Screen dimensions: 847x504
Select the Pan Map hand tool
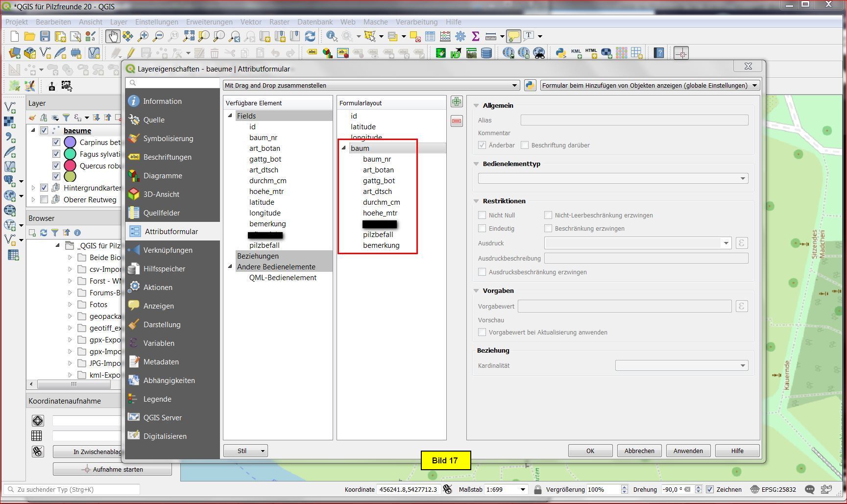113,36
